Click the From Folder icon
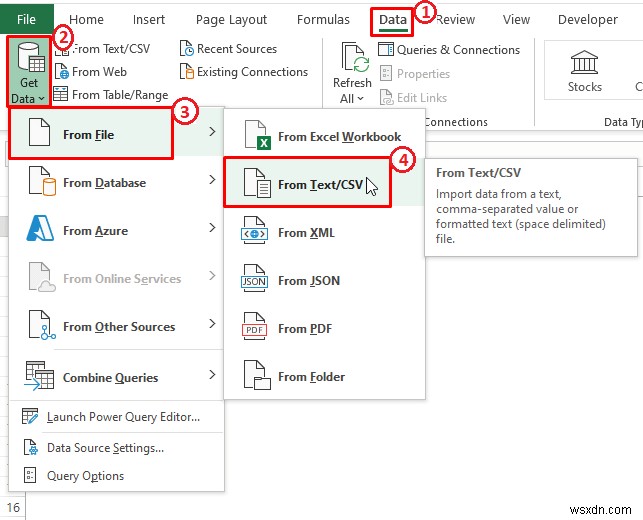 pyautogui.click(x=257, y=375)
